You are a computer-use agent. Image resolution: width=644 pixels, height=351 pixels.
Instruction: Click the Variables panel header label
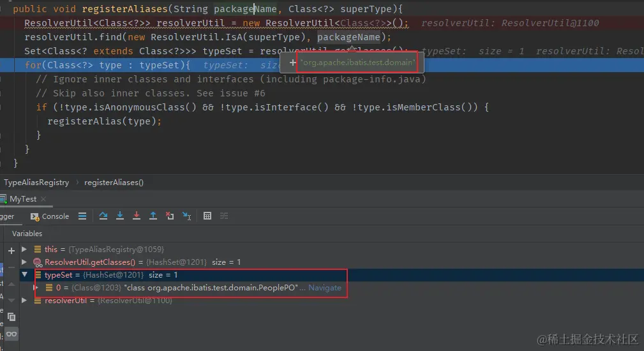27,234
